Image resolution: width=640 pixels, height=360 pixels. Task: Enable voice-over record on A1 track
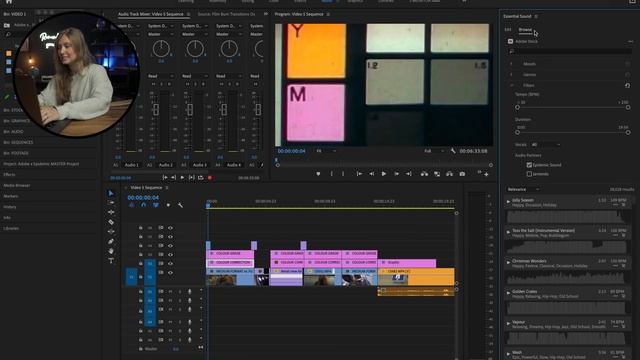[189, 291]
